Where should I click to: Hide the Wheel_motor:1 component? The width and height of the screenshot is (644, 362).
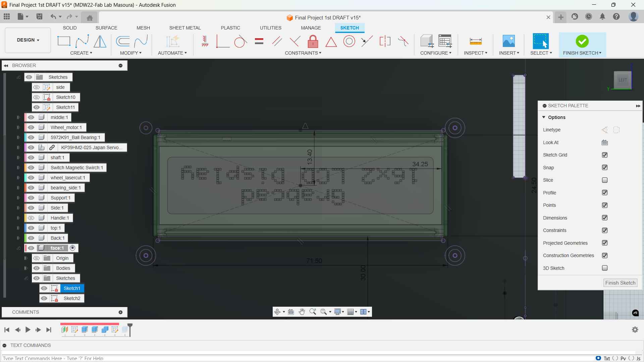click(x=31, y=127)
